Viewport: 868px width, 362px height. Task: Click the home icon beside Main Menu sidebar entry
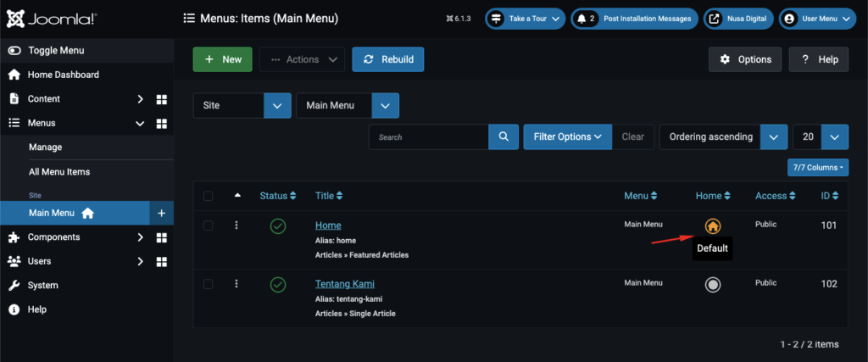[87, 213]
